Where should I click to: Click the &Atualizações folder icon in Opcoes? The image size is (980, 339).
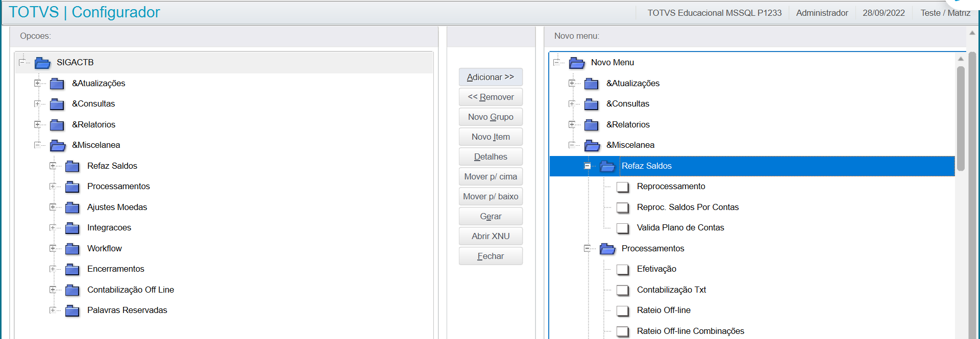[57, 84]
